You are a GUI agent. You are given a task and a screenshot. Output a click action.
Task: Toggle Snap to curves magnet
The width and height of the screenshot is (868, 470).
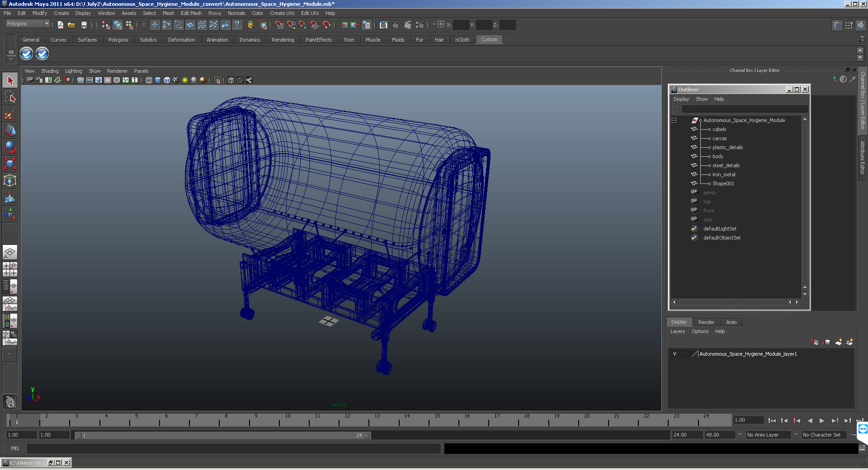point(291,25)
